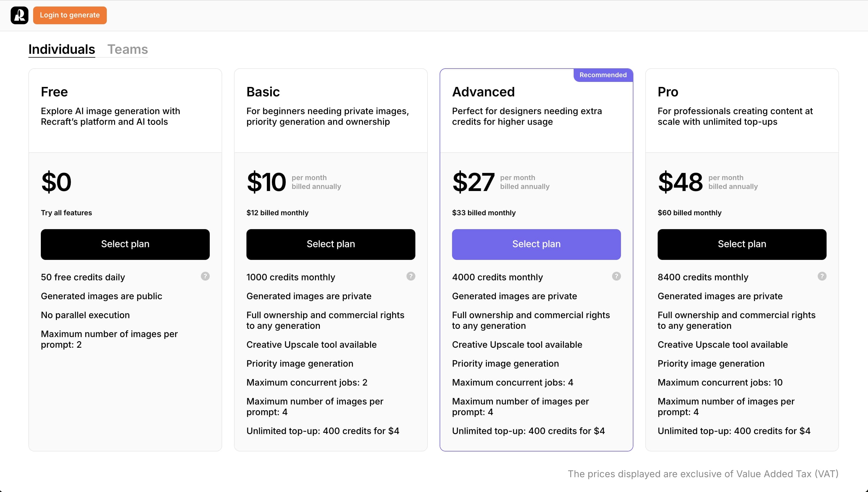Expand Pro plan billed monthly details

point(690,213)
